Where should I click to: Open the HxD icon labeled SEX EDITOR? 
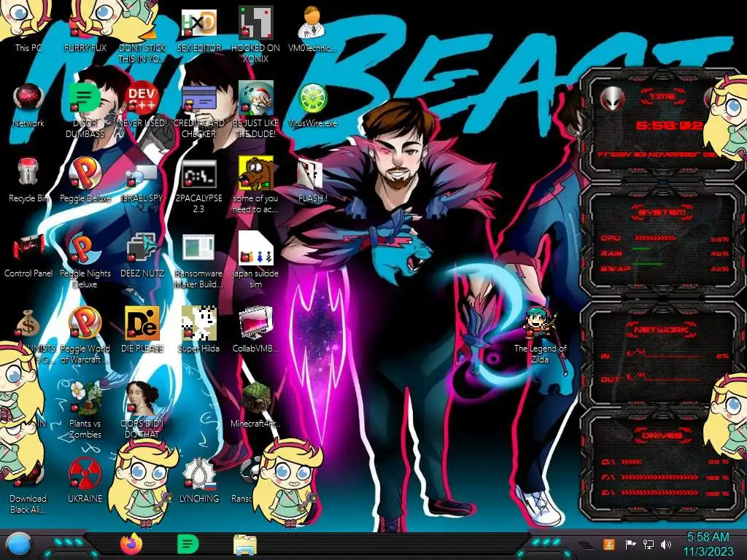(198, 29)
